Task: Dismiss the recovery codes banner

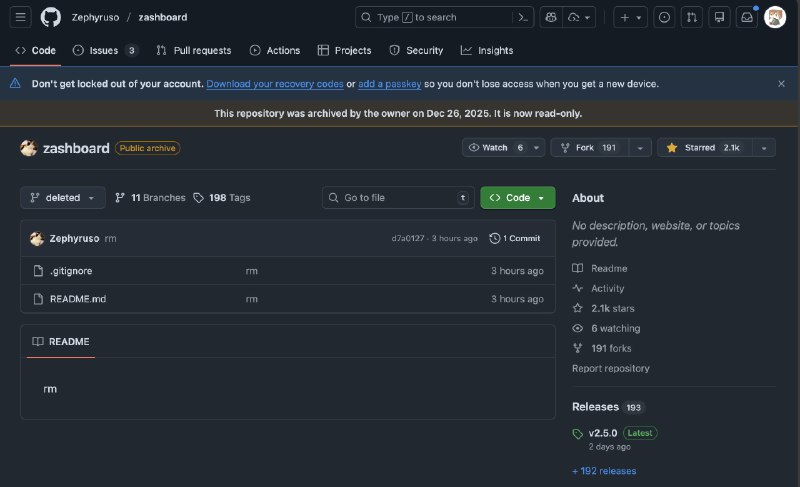Action: click(781, 84)
